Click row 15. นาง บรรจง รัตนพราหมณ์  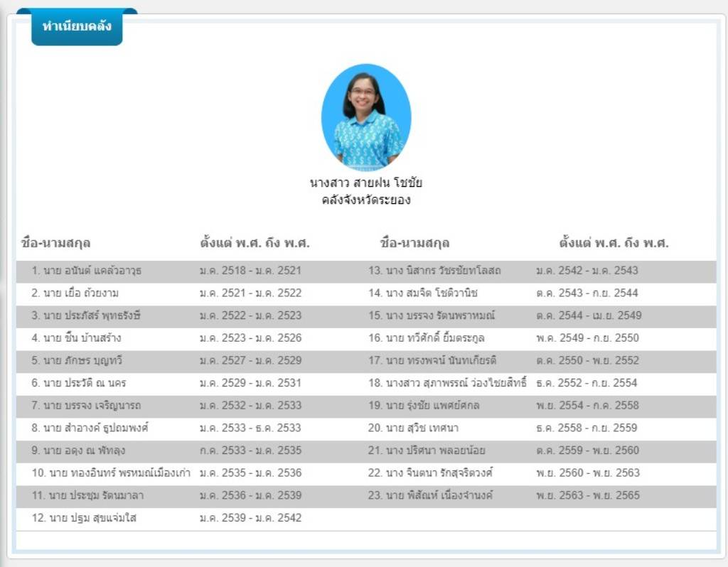pos(432,315)
